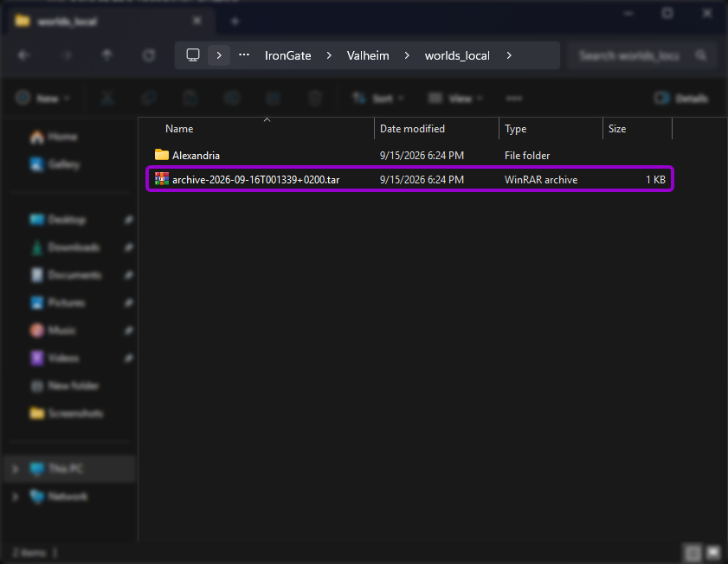Image resolution: width=728 pixels, height=564 pixels.
Task: Expand chevron after Valheim breadcrumb
Action: (x=407, y=55)
